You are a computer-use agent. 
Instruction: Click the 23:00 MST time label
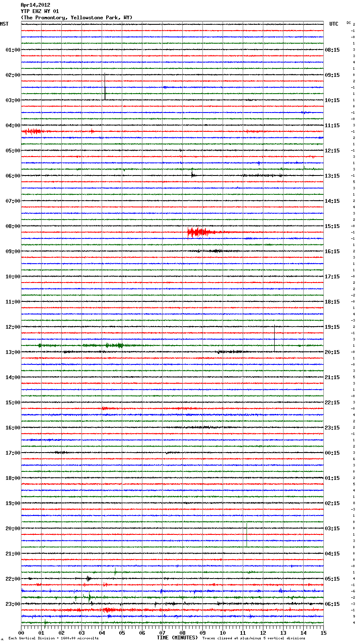pos(13,604)
